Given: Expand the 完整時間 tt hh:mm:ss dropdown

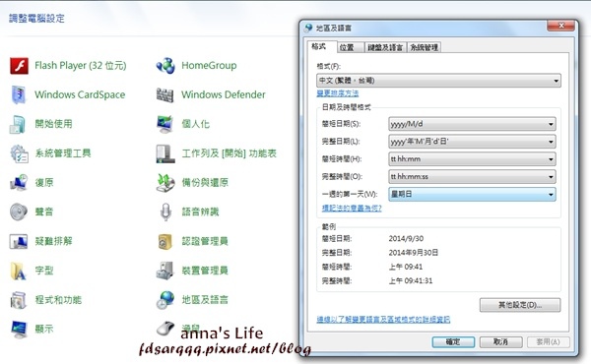Looking at the screenshot, I should tap(472, 176).
